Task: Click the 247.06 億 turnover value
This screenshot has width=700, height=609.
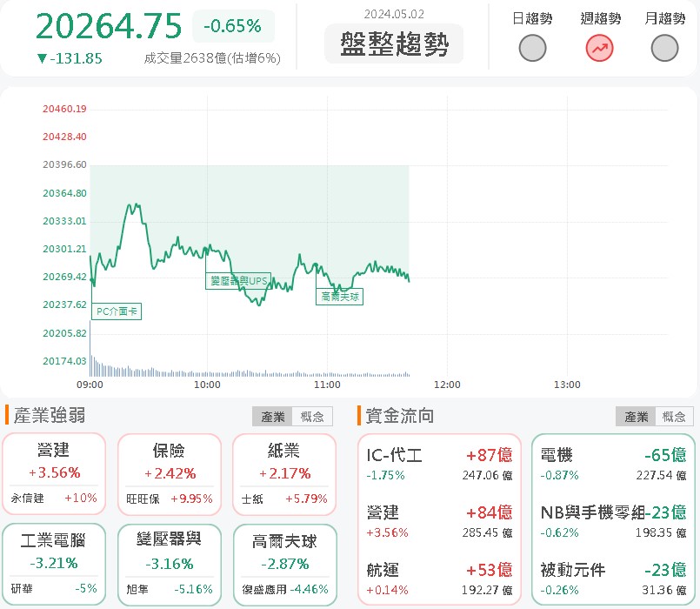Action: tap(488, 475)
